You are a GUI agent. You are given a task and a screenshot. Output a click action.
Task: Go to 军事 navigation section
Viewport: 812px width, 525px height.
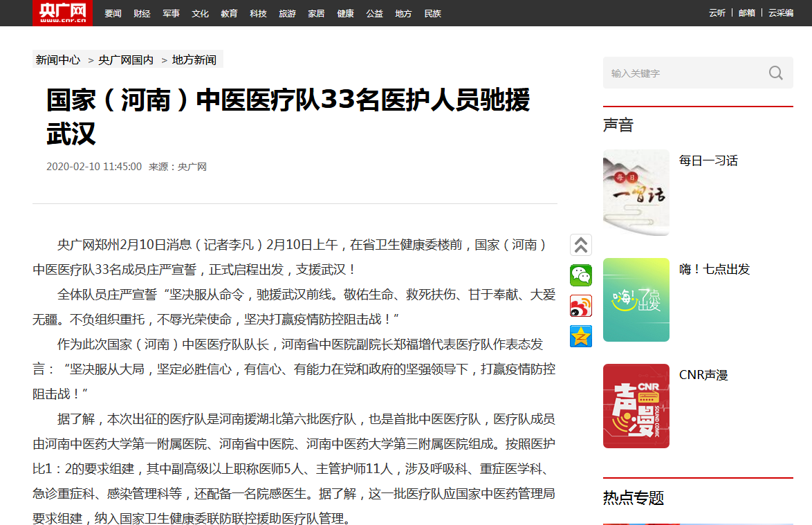(x=171, y=13)
